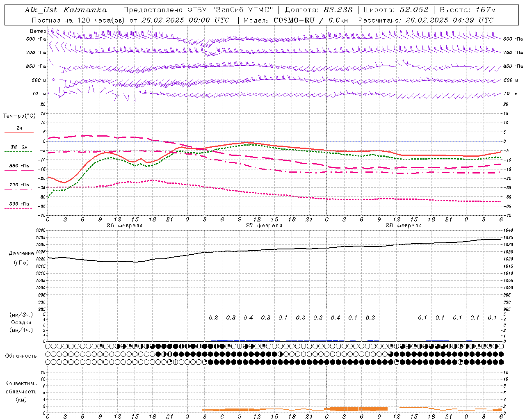Click the 850 гПа temperature legend entry
Image resolution: width=525 pixels, height=420 pixels.
coord(19,166)
